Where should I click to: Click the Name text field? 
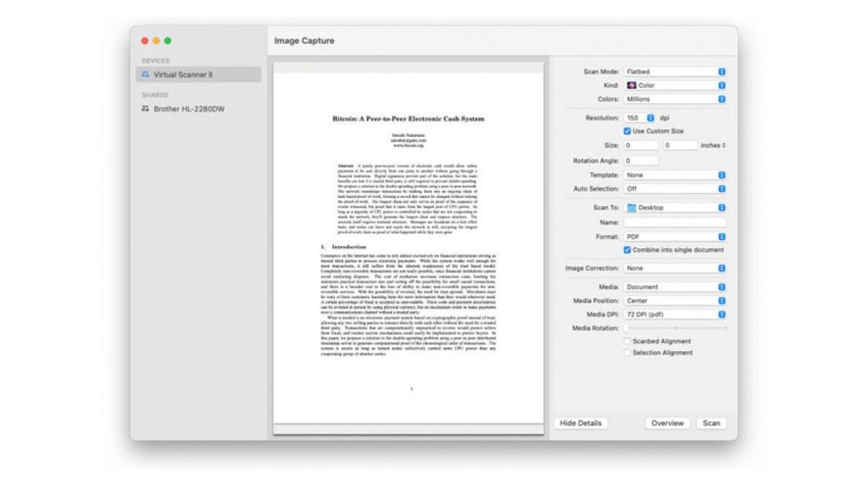click(674, 222)
